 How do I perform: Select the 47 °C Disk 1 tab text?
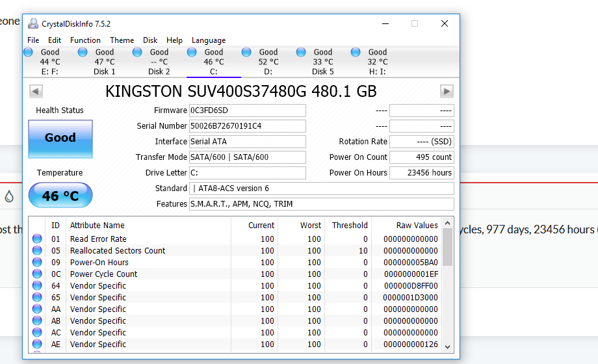tap(105, 62)
